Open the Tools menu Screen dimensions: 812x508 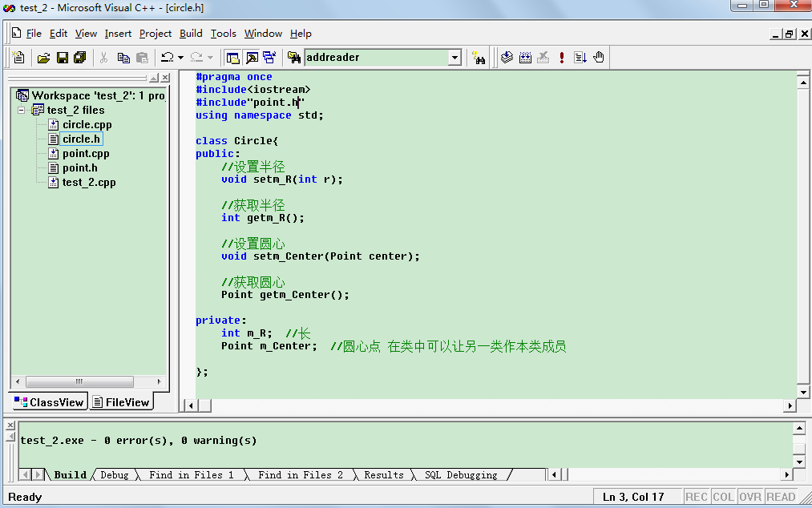[x=223, y=34]
